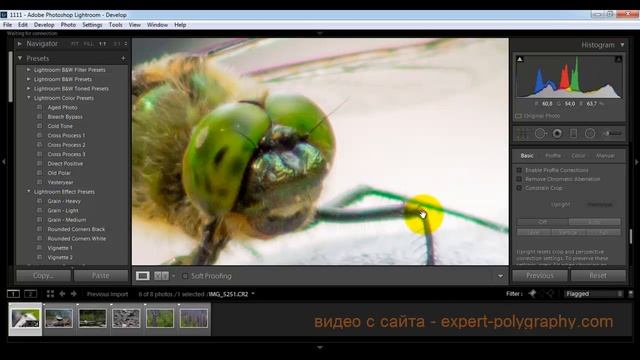Viewport: 640px width, 360px height.
Task: Open the File menu
Action: [x=7, y=25]
